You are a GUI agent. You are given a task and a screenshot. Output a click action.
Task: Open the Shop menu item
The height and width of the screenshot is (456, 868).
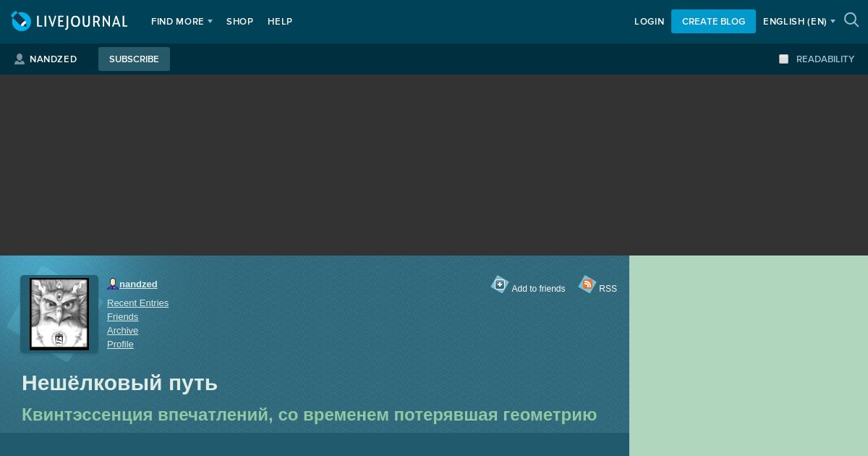pos(239,22)
